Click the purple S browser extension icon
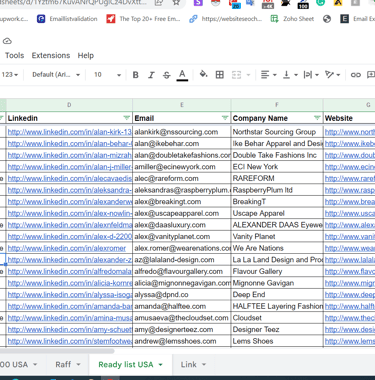This screenshot has height=380, width=375. click(198, 3)
